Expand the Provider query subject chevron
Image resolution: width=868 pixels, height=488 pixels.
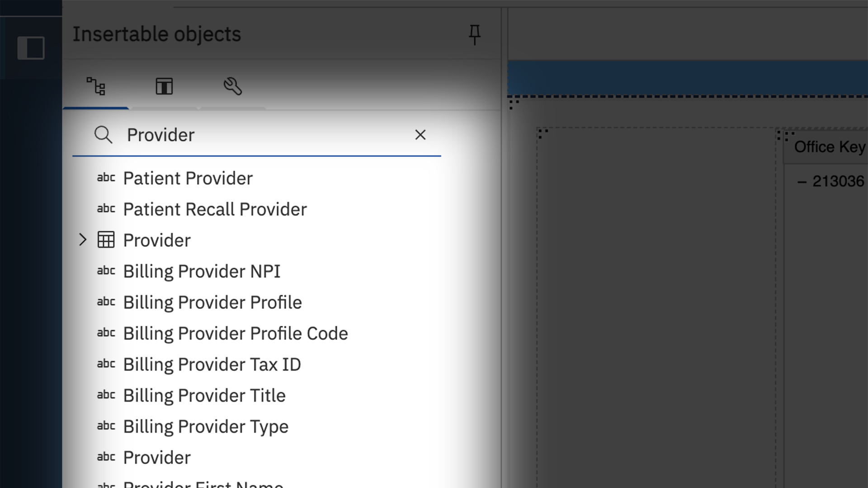[x=83, y=240]
